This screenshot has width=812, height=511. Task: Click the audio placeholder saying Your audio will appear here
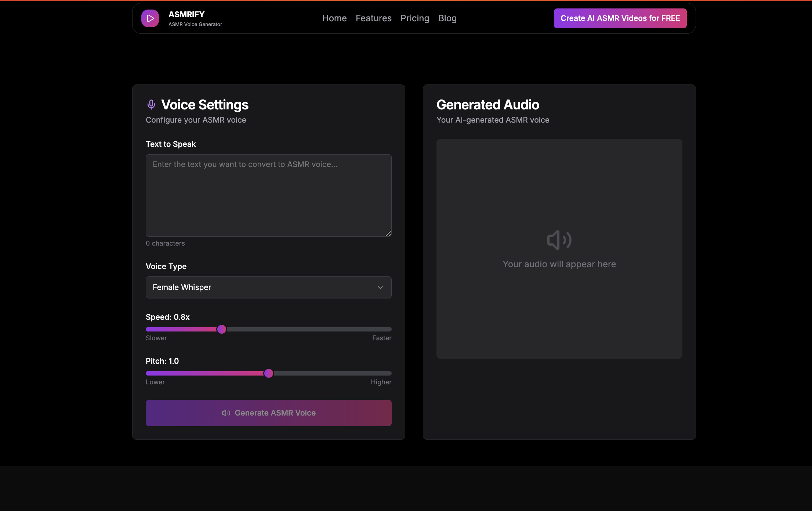click(559, 264)
